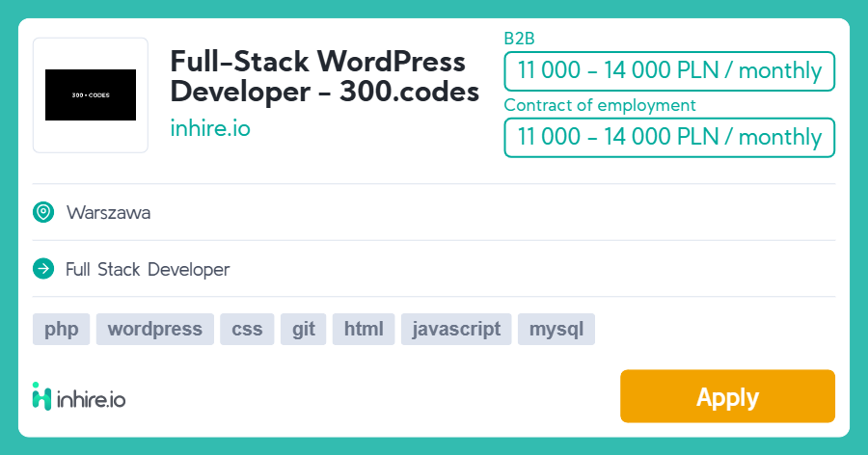The image size is (868, 455).
Task: Select the git skill tag
Action: [x=304, y=329]
